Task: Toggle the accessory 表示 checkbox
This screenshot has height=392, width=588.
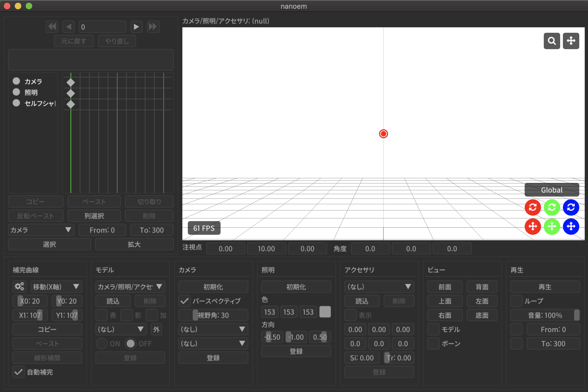Action: 351,315
